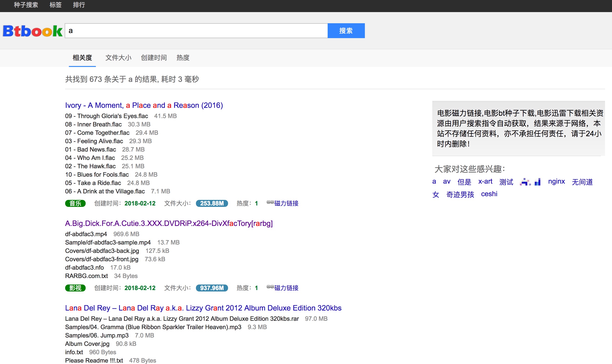Click file 'Sample/df-abdfac3-sample.mp4'
The height and width of the screenshot is (364, 612).
tap(108, 242)
